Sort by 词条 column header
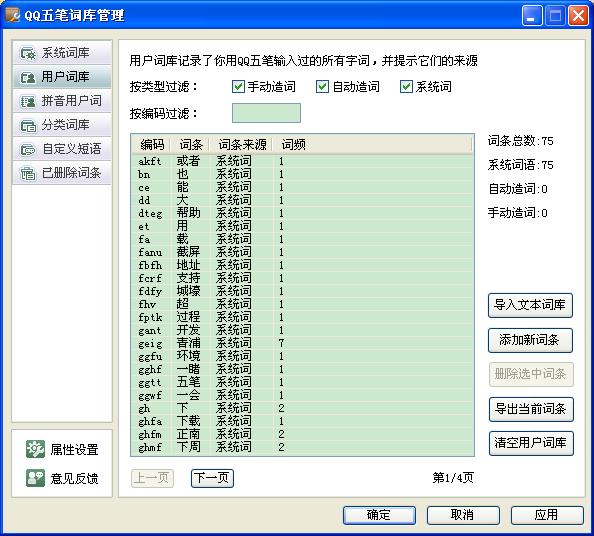Viewport: 594px width, 536px height. (191, 144)
